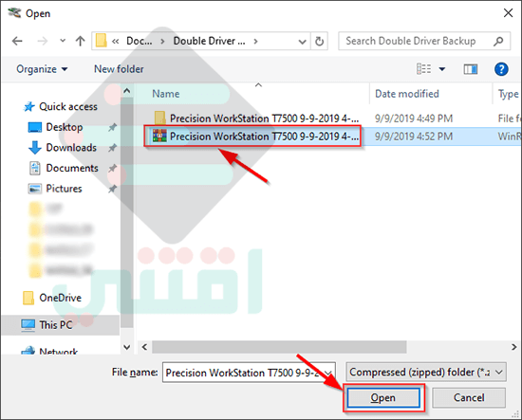The image size is (522, 420).
Task: Click the pin icon beside Pictures
Action: 113,189
